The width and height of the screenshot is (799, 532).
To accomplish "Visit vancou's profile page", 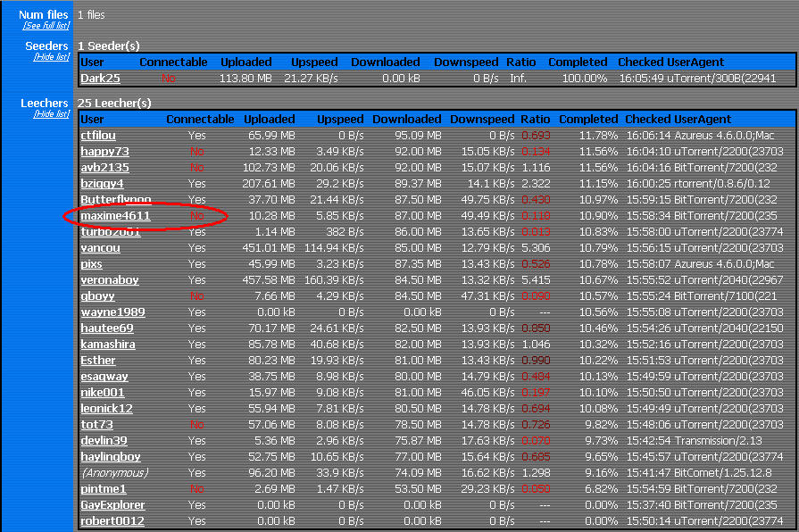I will click(x=100, y=248).
